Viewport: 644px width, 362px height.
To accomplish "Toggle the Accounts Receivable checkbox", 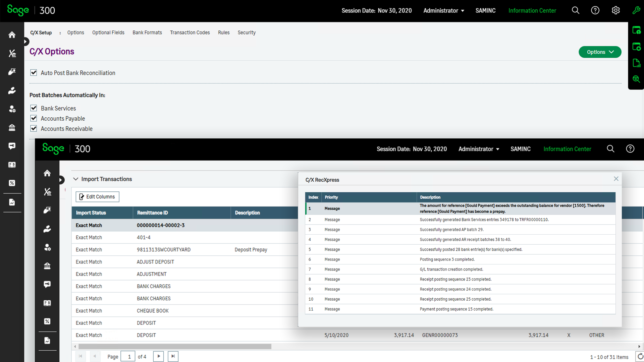I will tap(34, 129).
